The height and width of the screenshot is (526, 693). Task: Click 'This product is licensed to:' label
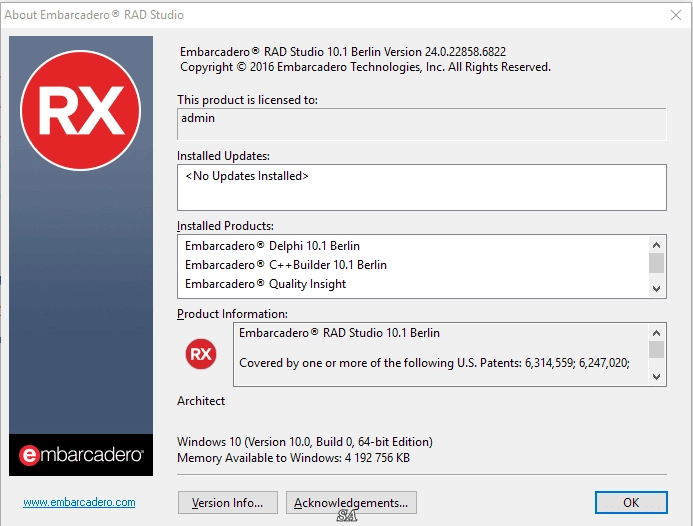(247, 100)
